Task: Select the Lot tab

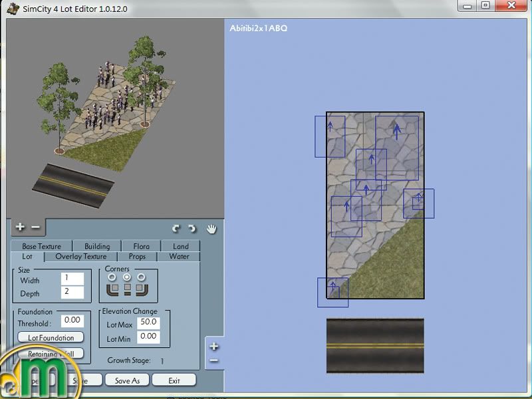Action: [x=27, y=257]
